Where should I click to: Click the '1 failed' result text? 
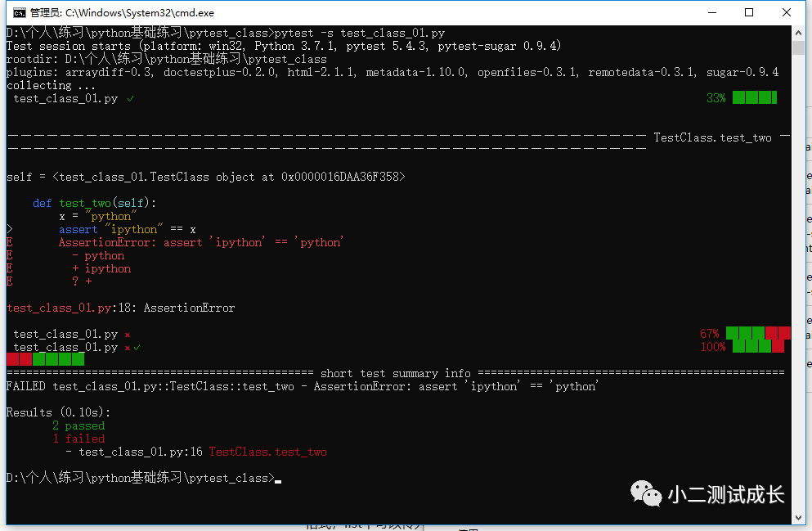click(79, 439)
